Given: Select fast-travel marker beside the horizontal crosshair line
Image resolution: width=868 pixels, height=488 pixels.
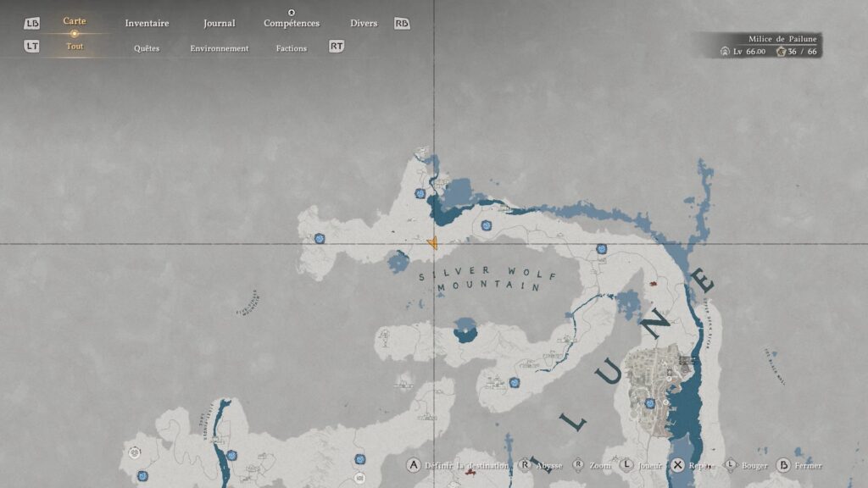Looking at the screenshot, I should click(602, 249).
